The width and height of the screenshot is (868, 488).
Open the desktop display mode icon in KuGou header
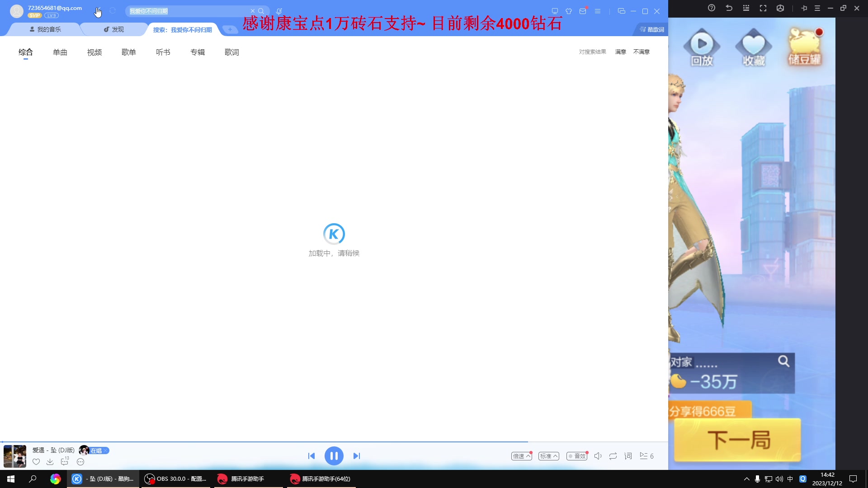[x=555, y=11]
